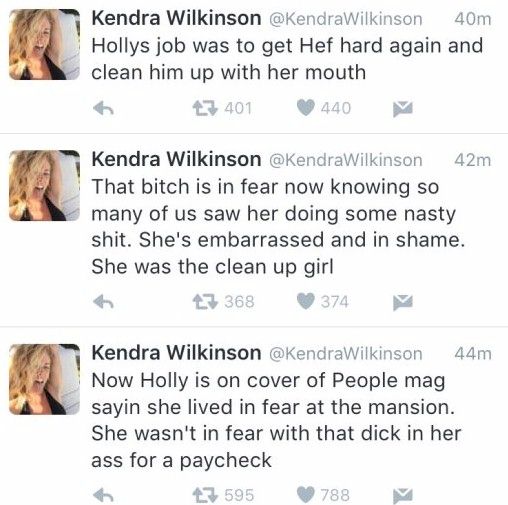Like the tweet with 788 likes
Screen dimensions: 508x505
[306, 495]
